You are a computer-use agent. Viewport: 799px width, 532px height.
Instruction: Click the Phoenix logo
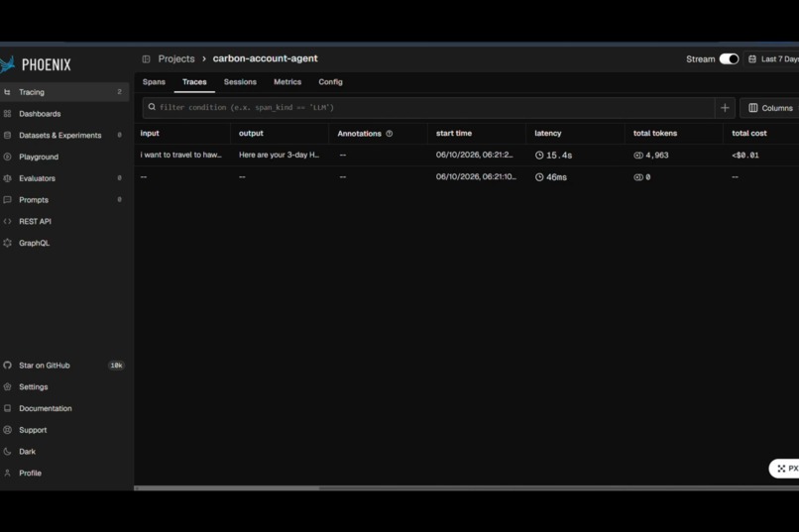pos(36,64)
